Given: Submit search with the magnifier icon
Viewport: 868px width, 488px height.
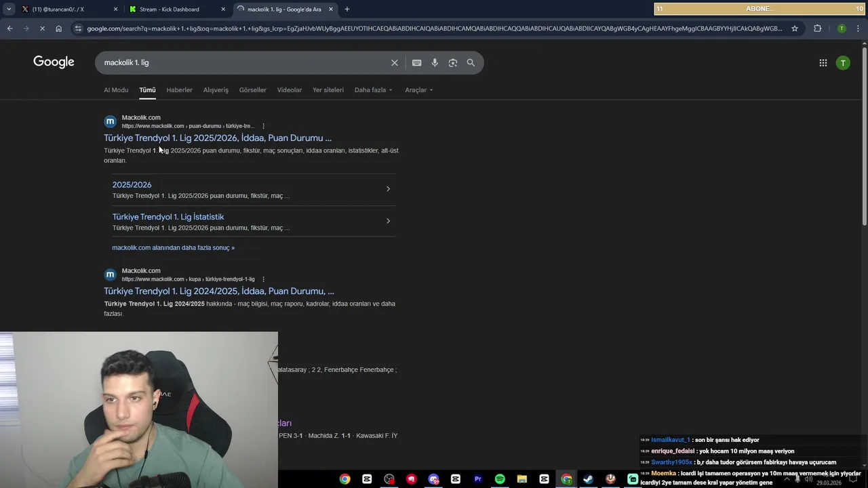Looking at the screenshot, I should [471, 62].
